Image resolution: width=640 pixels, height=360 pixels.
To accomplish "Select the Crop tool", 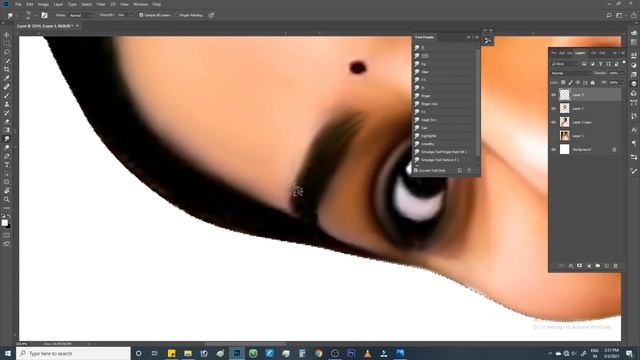I will pos(7,69).
